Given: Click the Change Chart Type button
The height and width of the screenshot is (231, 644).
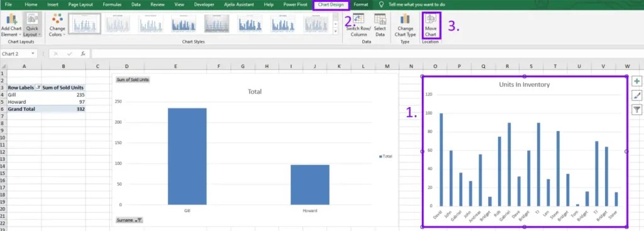Looking at the screenshot, I should point(405,25).
